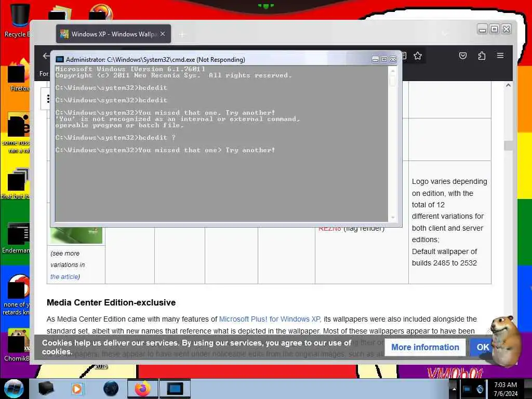Minimize the cmd.exe window
532x399 pixels.
click(375, 59)
